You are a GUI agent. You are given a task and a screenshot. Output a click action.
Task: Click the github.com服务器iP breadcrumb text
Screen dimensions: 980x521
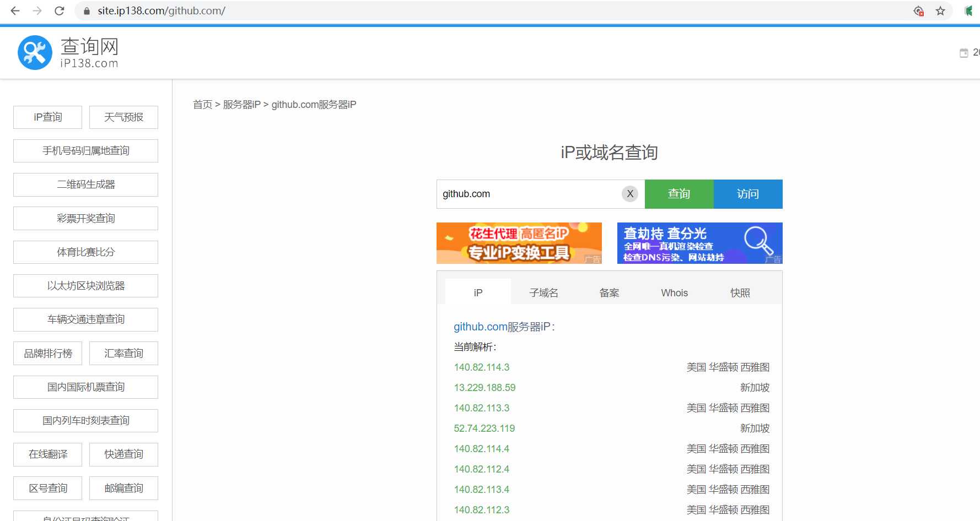(x=314, y=105)
